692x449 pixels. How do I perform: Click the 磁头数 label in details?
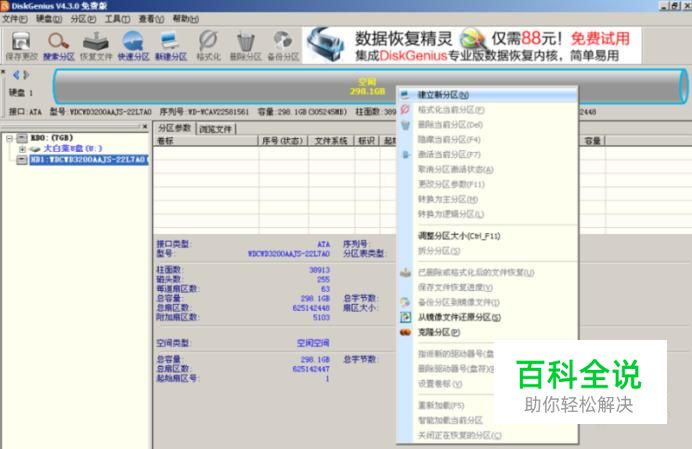170,279
